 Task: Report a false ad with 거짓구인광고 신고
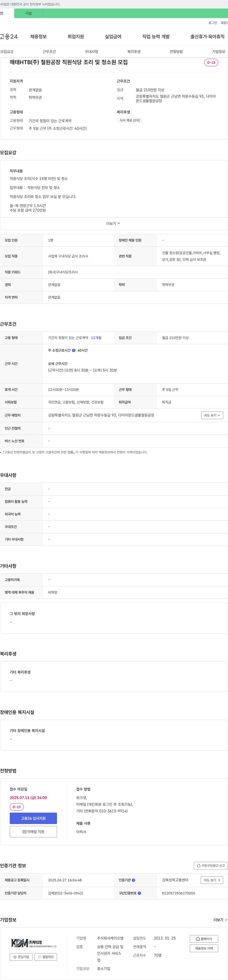click(x=211, y=865)
